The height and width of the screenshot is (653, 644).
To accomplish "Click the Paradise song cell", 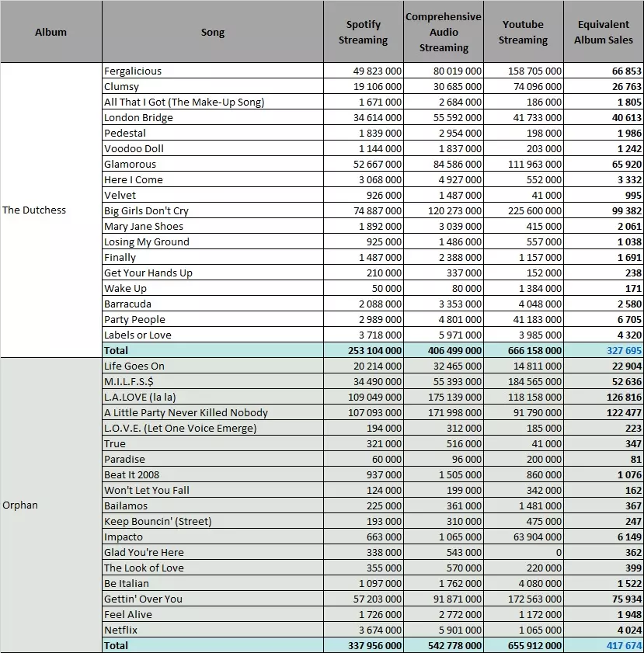I will 212,459.
